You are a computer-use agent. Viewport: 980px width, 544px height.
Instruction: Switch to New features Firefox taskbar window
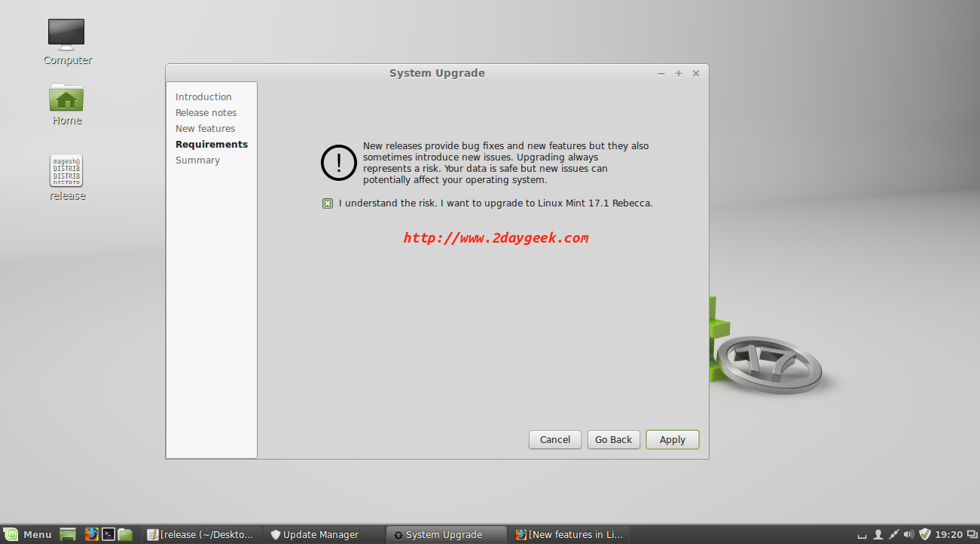tap(570, 534)
